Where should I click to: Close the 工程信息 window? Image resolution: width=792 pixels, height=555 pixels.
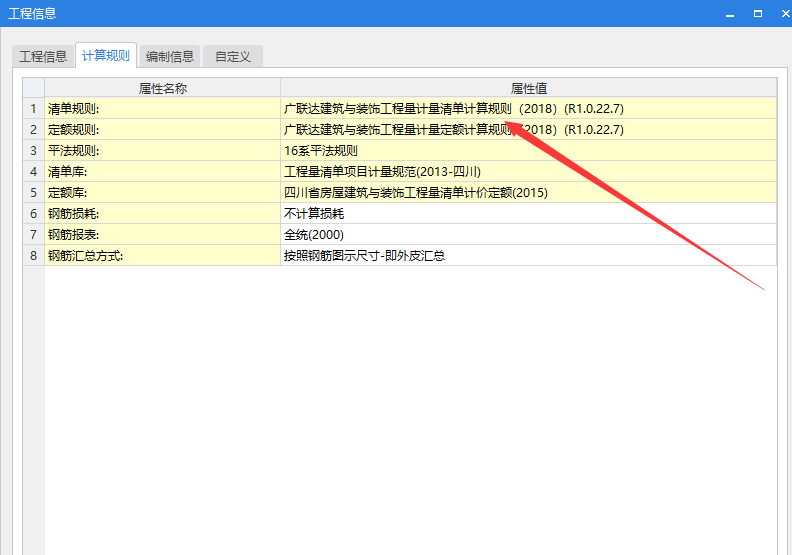(785, 14)
